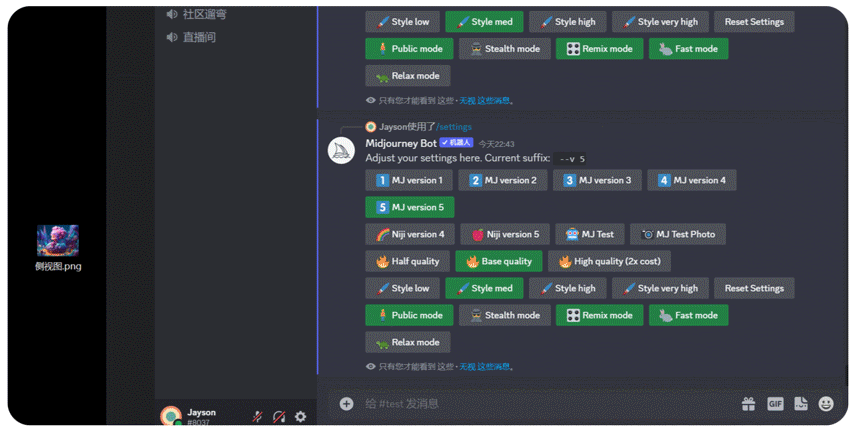856x431 pixels.
Task: Select MJ version 1 in lower message
Action: [x=409, y=180]
